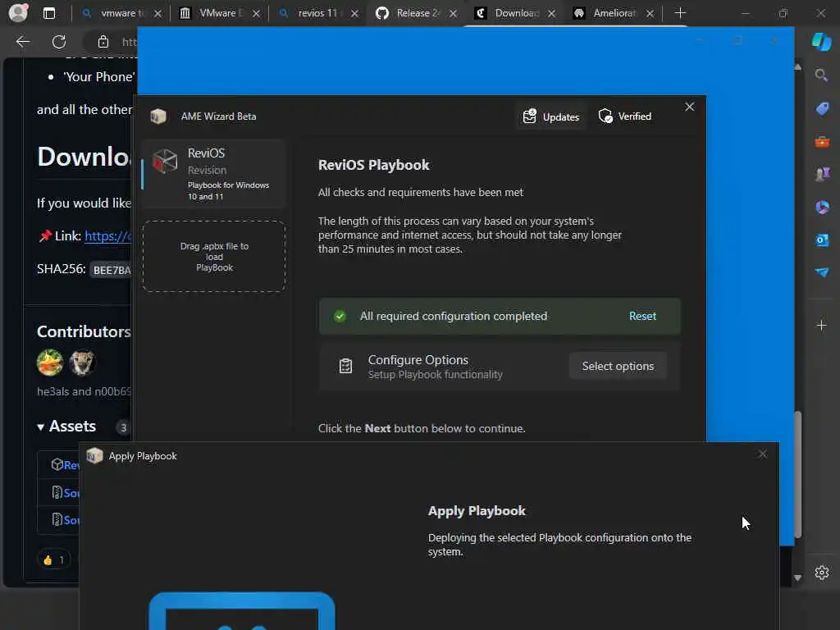Open sidebar settings gear

pos(822,573)
